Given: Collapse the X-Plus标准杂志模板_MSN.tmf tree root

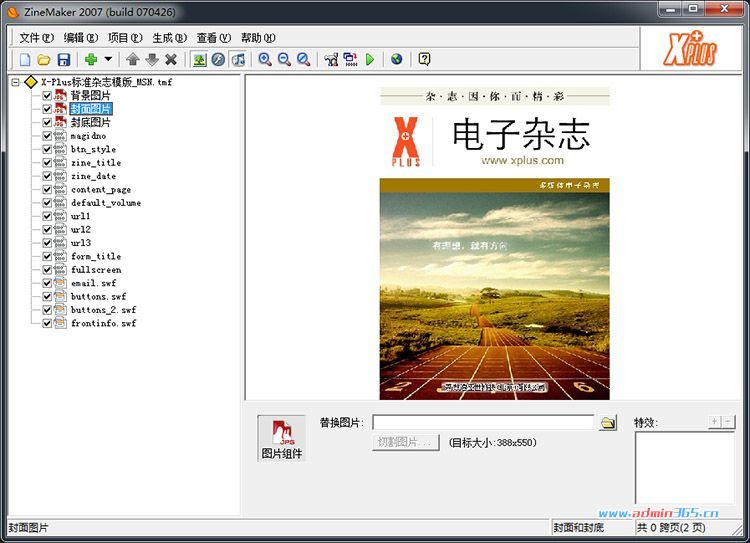Looking at the screenshot, I should [x=15, y=82].
